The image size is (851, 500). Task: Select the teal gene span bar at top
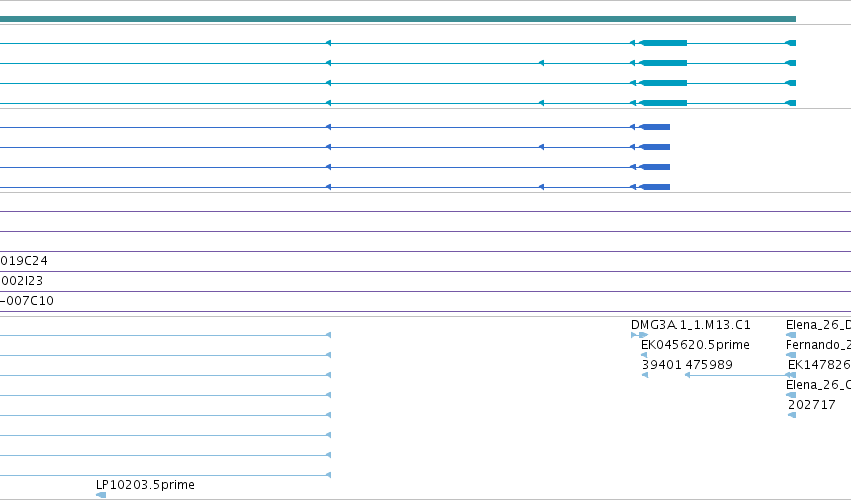[x=398, y=19]
